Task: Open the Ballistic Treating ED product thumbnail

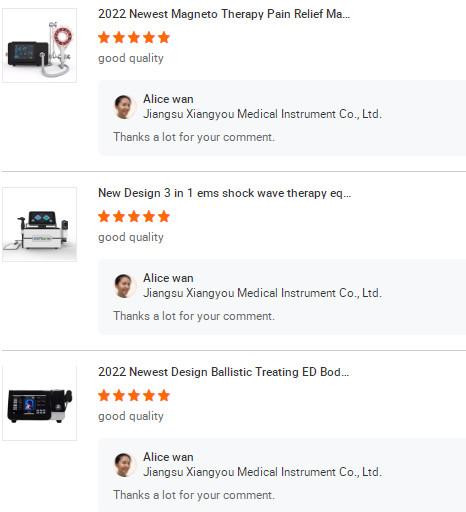Action: click(x=39, y=403)
